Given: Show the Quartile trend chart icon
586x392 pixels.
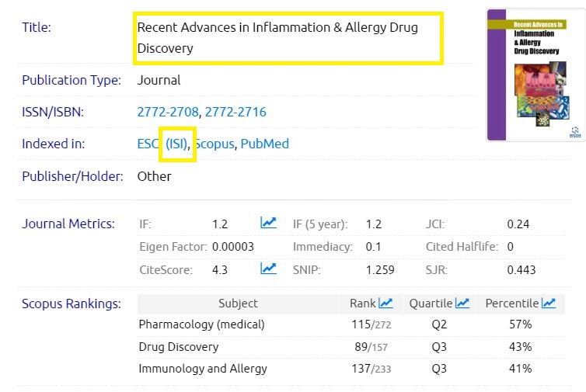Looking at the screenshot, I should (x=462, y=304).
